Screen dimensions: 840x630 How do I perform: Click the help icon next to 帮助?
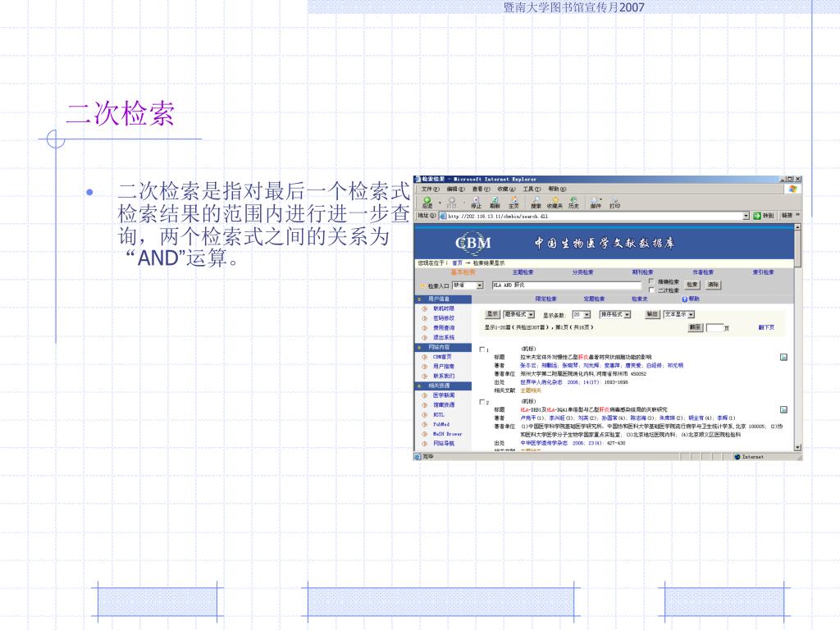tap(685, 299)
